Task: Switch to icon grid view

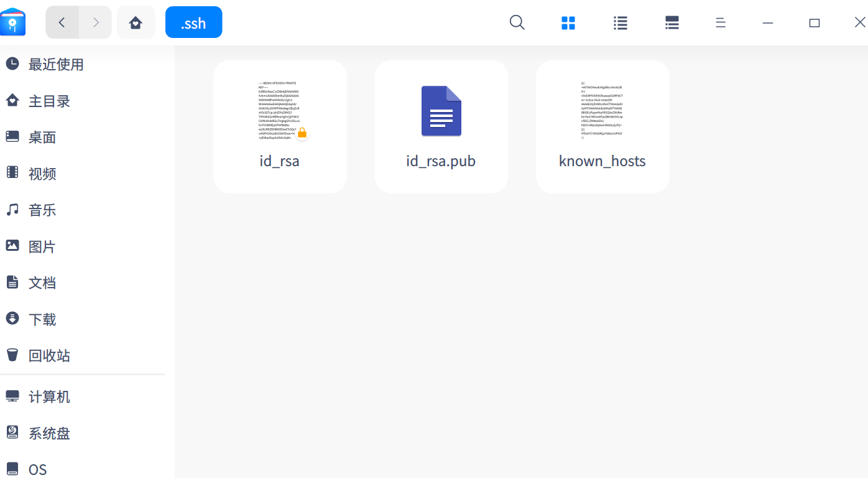Action: [568, 23]
